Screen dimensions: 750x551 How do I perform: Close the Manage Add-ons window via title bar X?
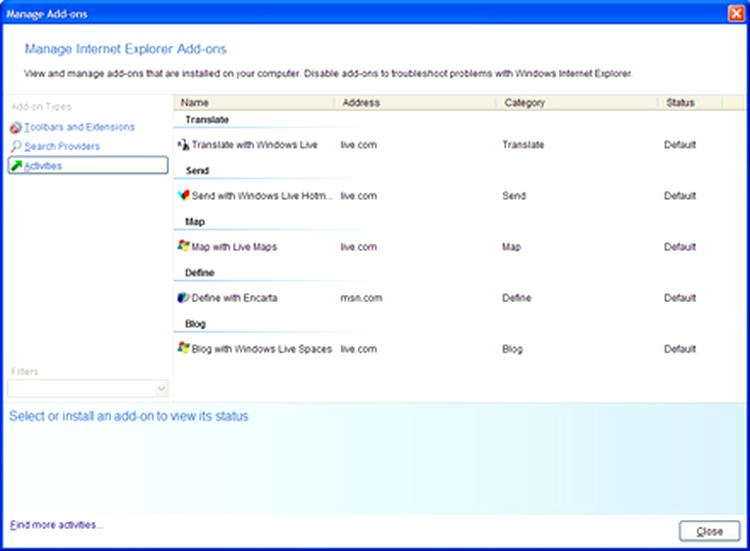point(735,12)
